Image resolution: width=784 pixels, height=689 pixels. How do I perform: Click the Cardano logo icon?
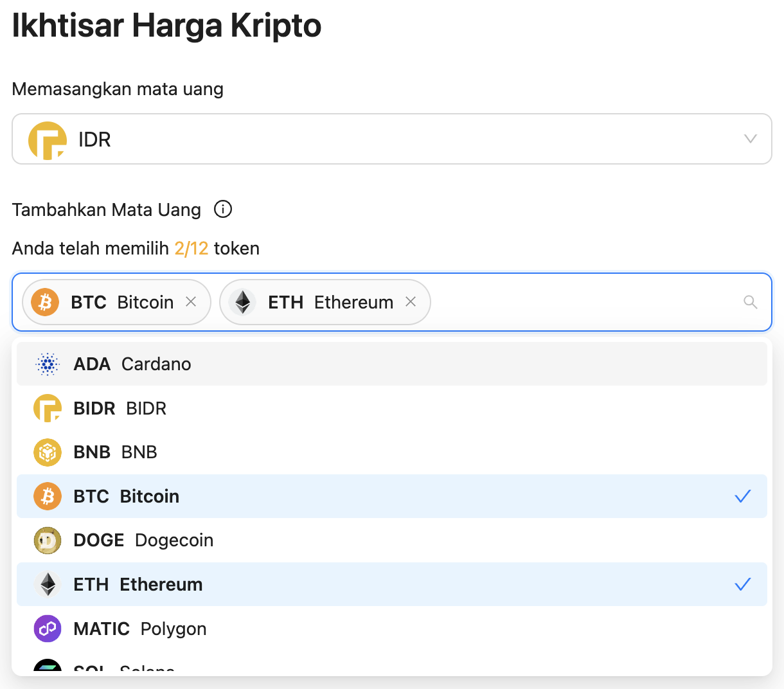pyautogui.click(x=48, y=364)
